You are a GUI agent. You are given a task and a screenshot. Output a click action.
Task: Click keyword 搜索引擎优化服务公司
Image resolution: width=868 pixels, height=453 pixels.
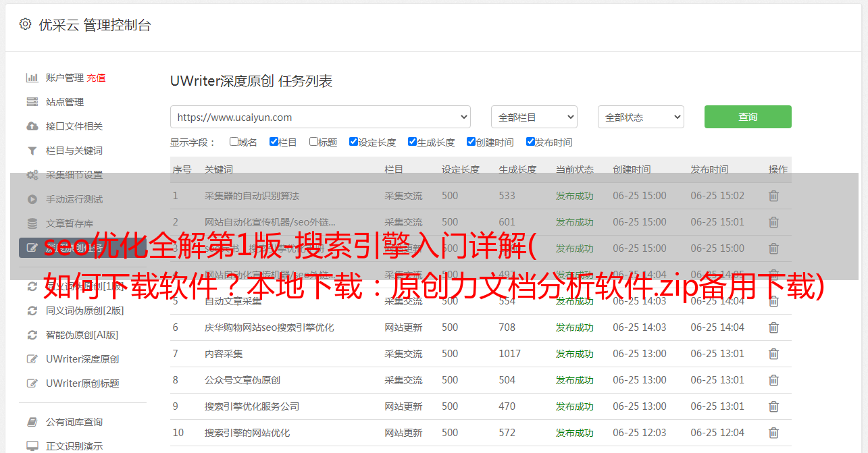252,406
